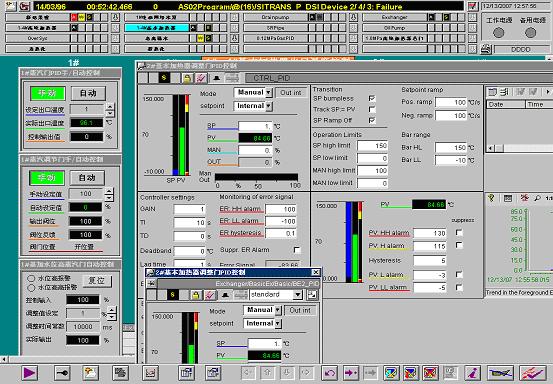The image size is (553, 384).
Task: Click the lightbulb help icon in trend toolbar
Action: tap(491, 198)
